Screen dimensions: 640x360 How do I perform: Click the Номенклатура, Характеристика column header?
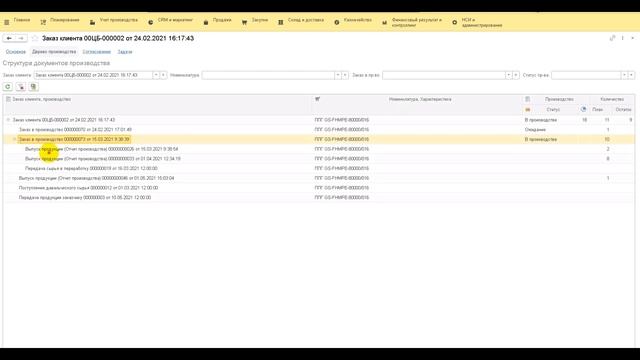(x=420, y=99)
